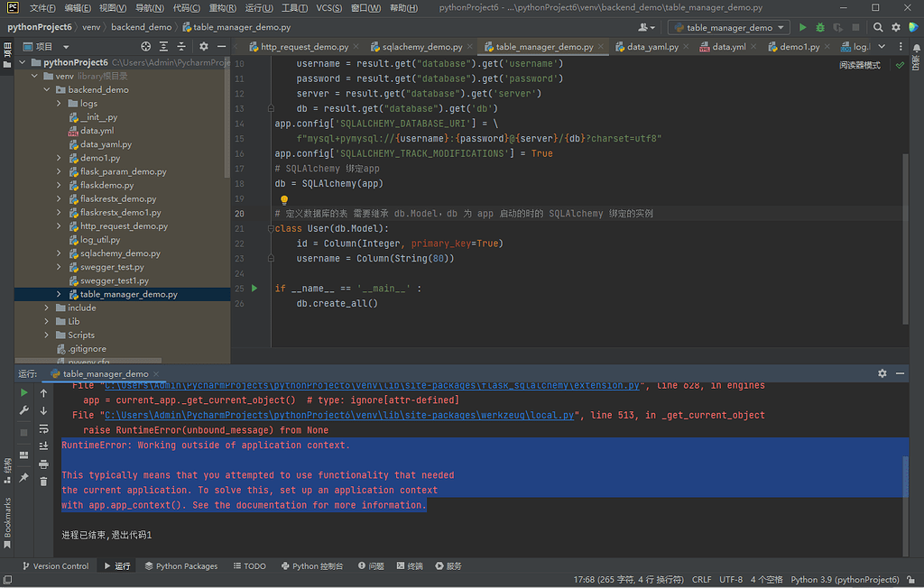Collapse all in project panel
This screenshot has height=588, width=924.
[181, 47]
